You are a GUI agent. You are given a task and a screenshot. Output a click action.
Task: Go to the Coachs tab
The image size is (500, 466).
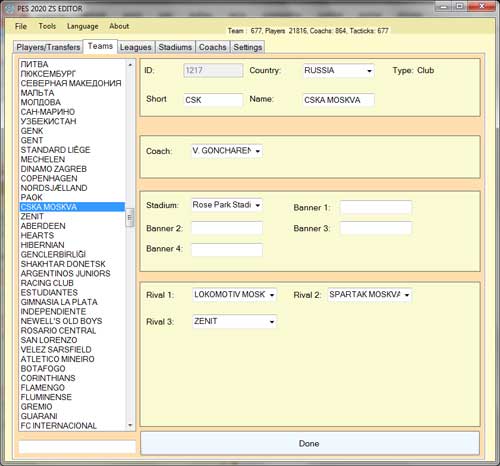[212, 47]
